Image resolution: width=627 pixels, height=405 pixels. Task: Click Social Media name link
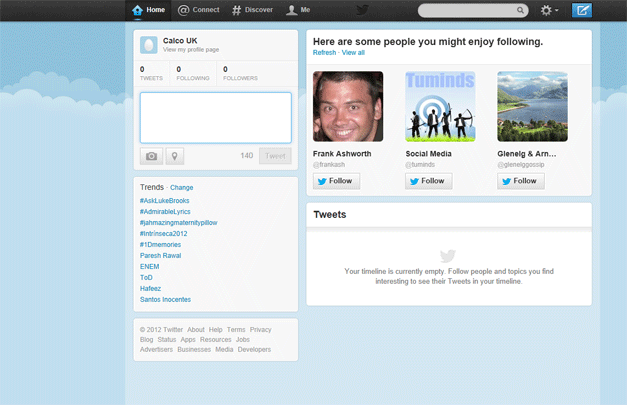428,154
